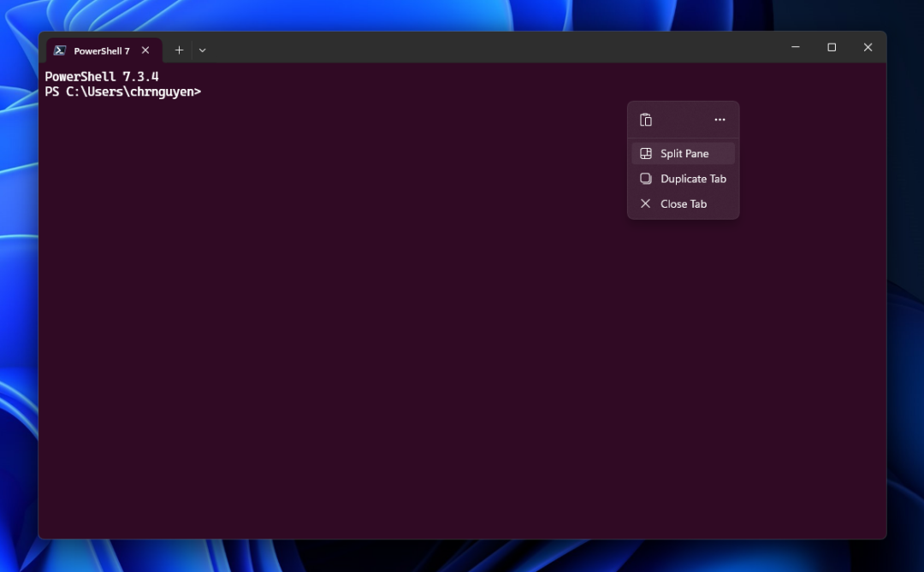Select Split Pane from the context menu
This screenshot has width=924, height=572.
pos(683,153)
